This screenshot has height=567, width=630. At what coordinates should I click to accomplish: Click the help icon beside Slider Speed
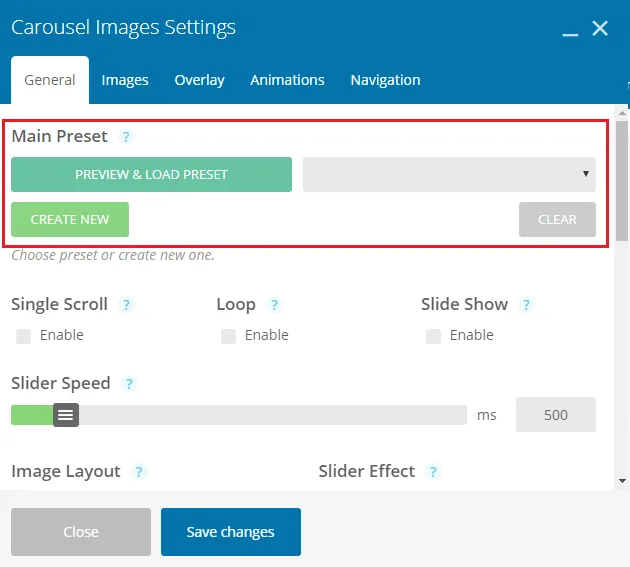coord(129,384)
